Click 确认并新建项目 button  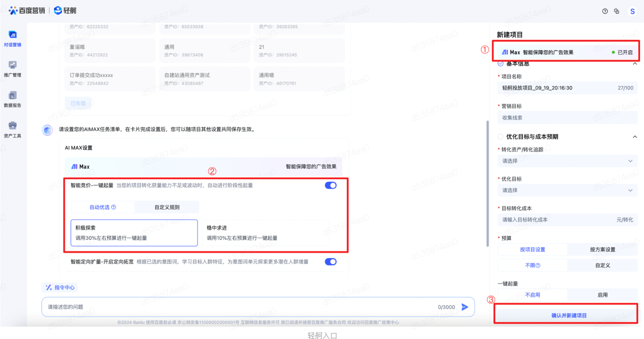coord(569,315)
